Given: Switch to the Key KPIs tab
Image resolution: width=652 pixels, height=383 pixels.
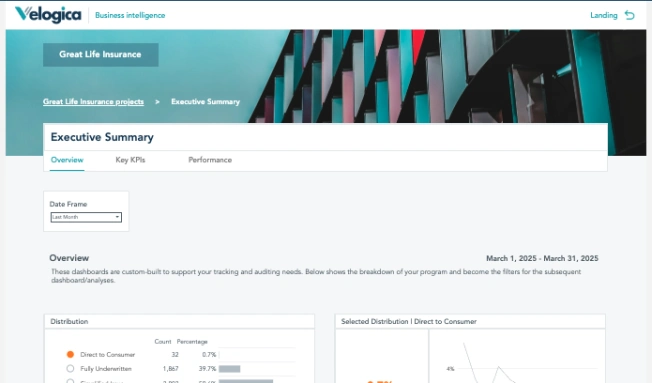Looking at the screenshot, I should pos(130,160).
